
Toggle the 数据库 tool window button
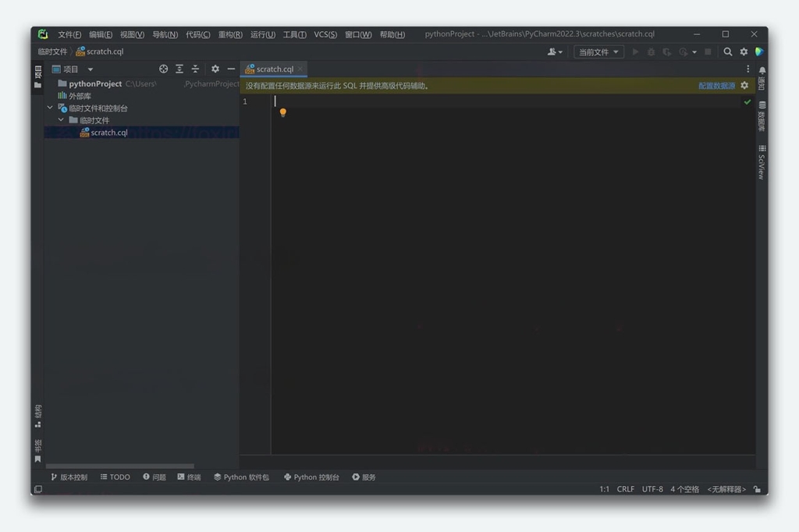[x=762, y=117]
